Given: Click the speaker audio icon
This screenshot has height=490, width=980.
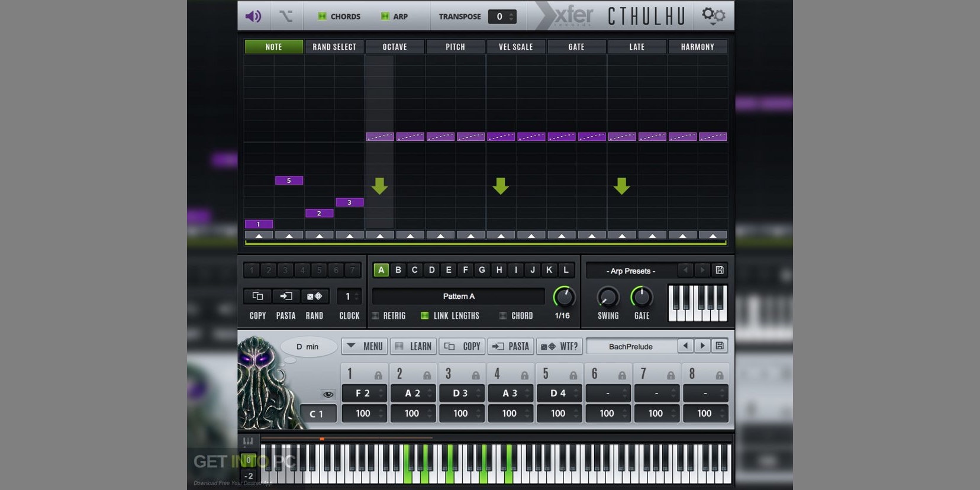Looking at the screenshot, I should coord(253,16).
